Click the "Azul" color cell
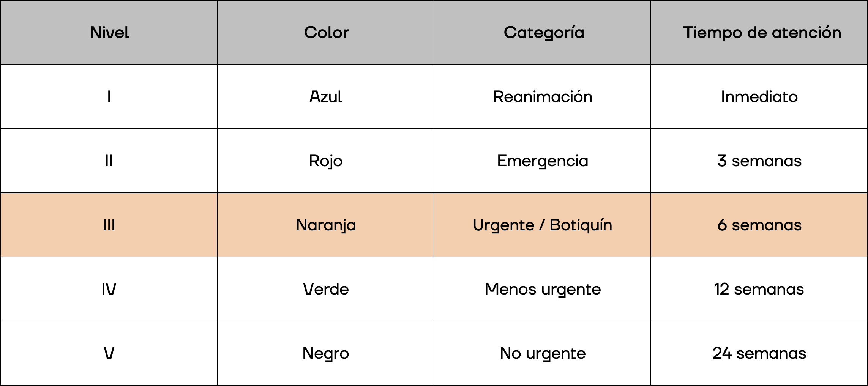 click(x=326, y=97)
